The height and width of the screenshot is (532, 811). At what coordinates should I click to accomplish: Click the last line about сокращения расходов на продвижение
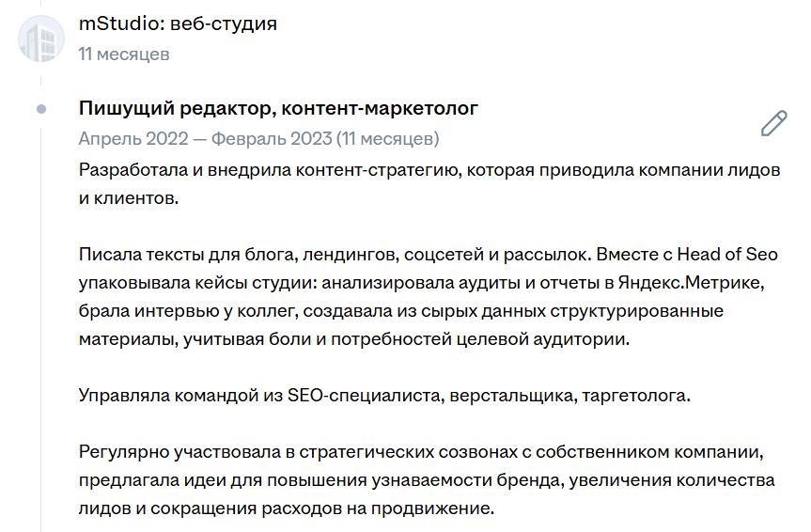click(x=286, y=509)
